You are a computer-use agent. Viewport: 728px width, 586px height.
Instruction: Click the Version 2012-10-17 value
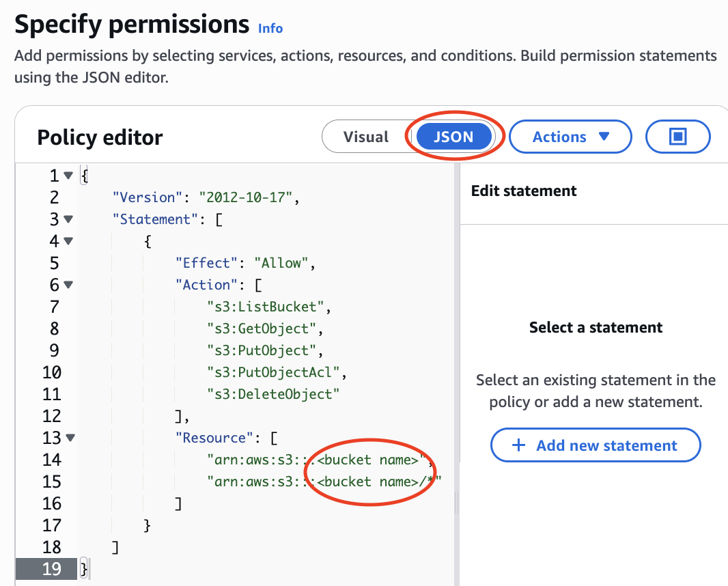tap(247, 197)
